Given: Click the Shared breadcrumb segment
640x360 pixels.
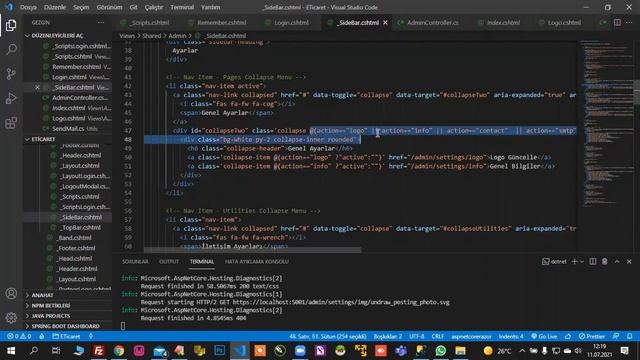Looking at the screenshot, I should [x=152, y=36].
